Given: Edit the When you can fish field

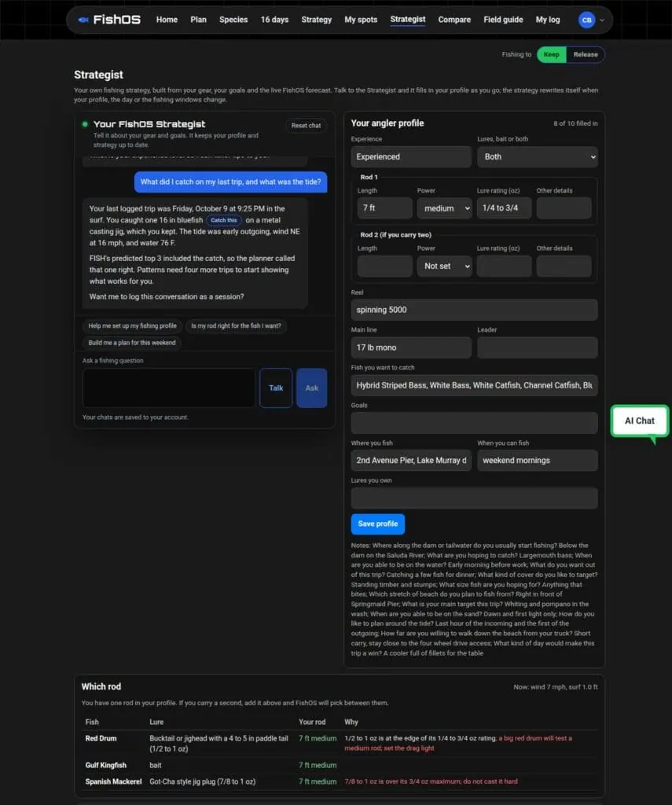Looking at the screenshot, I should point(538,461).
